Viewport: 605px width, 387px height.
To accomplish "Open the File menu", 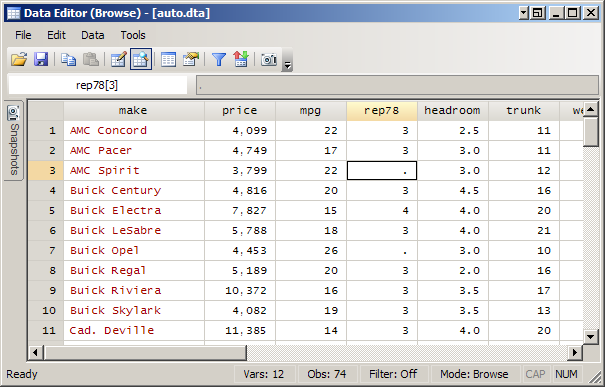I will coord(23,35).
